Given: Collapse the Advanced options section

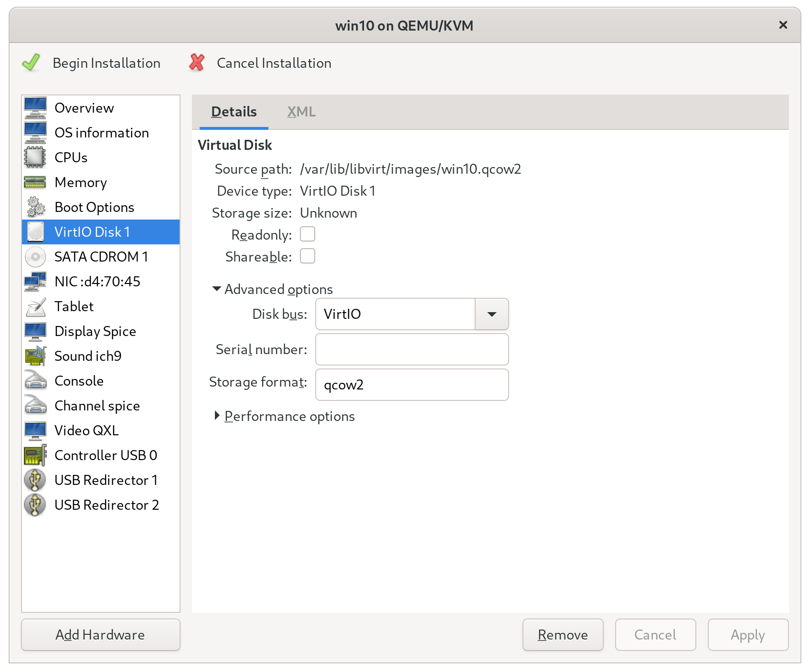Looking at the screenshot, I should (217, 289).
